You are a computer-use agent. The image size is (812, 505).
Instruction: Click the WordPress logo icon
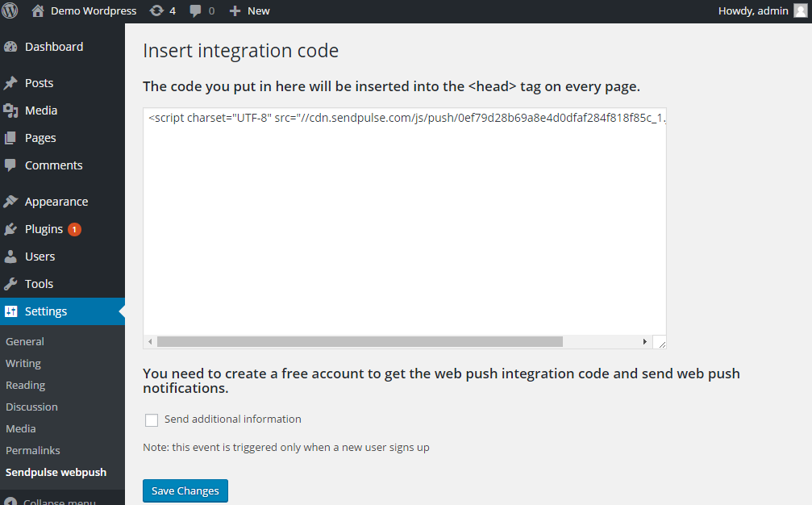pos(10,11)
